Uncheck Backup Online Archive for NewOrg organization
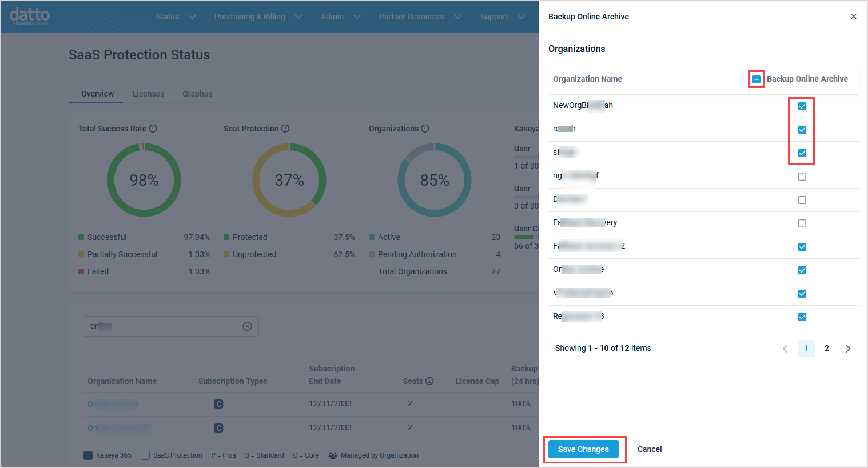The width and height of the screenshot is (868, 468). point(802,106)
